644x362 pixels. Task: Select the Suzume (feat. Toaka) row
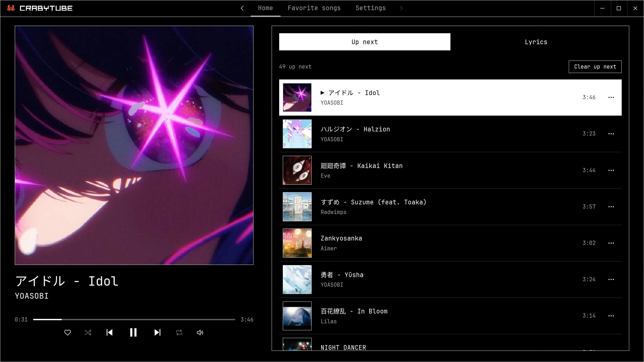pyautogui.click(x=450, y=207)
